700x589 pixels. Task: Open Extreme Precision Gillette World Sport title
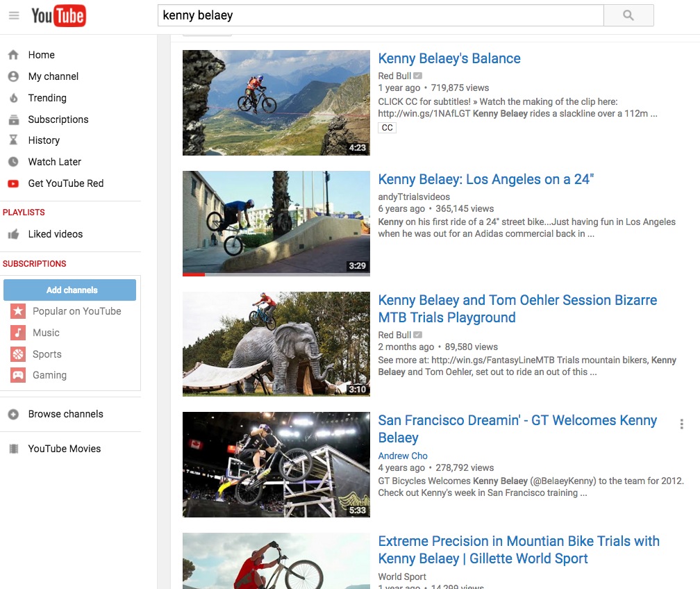(519, 549)
